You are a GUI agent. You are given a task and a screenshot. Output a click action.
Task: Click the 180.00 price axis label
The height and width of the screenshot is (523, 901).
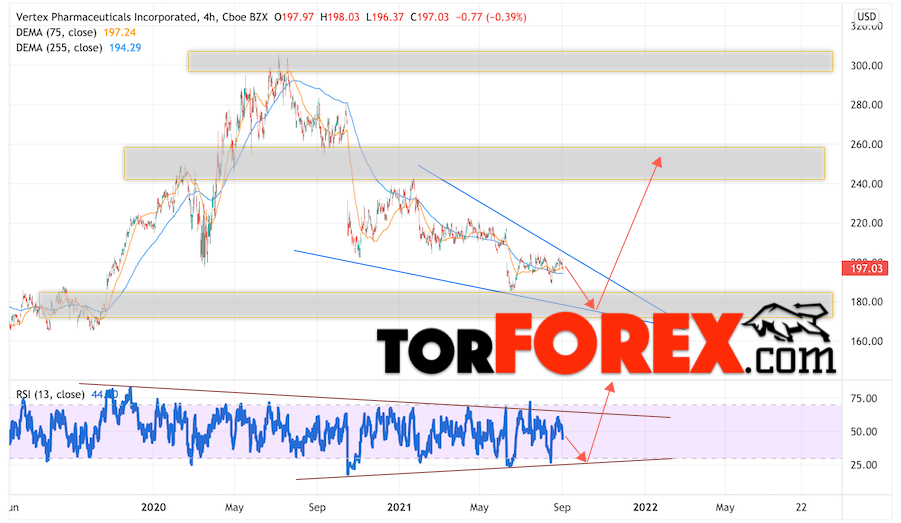tap(867, 302)
